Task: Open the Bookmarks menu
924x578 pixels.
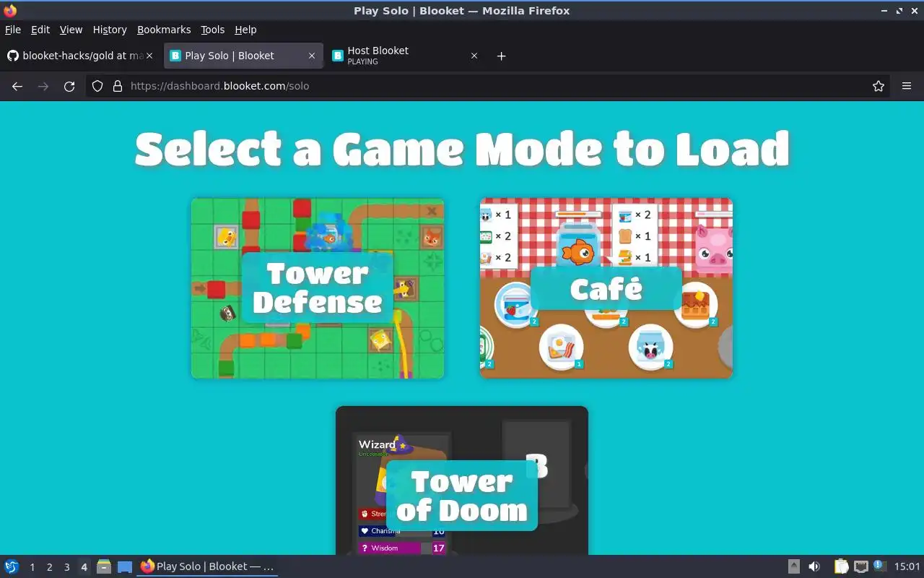Action: pyautogui.click(x=164, y=30)
